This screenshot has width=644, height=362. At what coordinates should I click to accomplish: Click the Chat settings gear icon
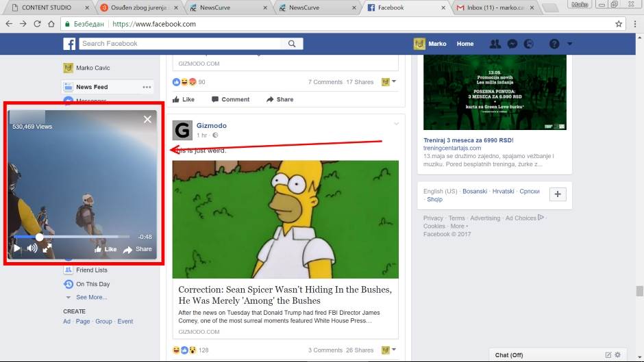pos(618,354)
